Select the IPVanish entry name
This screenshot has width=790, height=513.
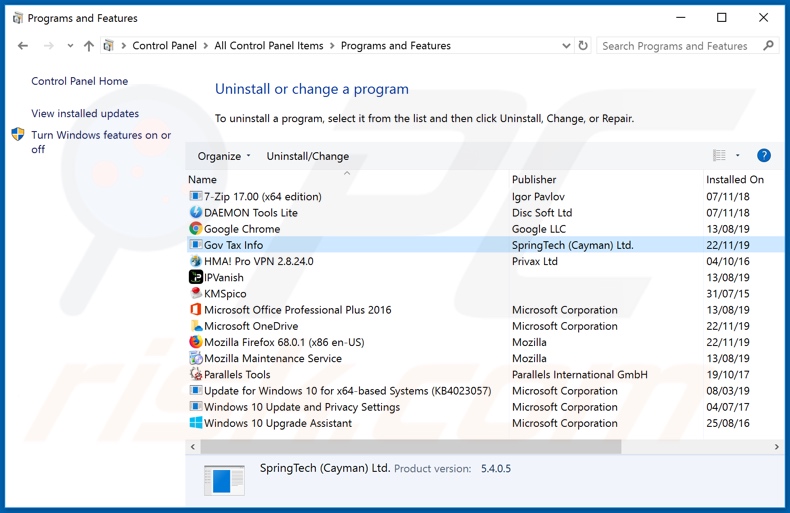223,277
